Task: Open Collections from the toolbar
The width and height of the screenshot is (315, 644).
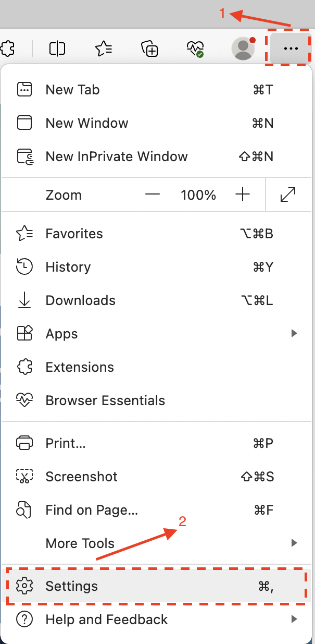Action: point(149,48)
